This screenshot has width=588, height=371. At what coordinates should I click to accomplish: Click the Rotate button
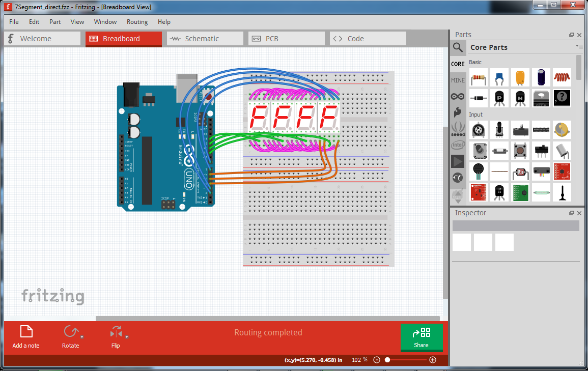[x=70, y=336]
